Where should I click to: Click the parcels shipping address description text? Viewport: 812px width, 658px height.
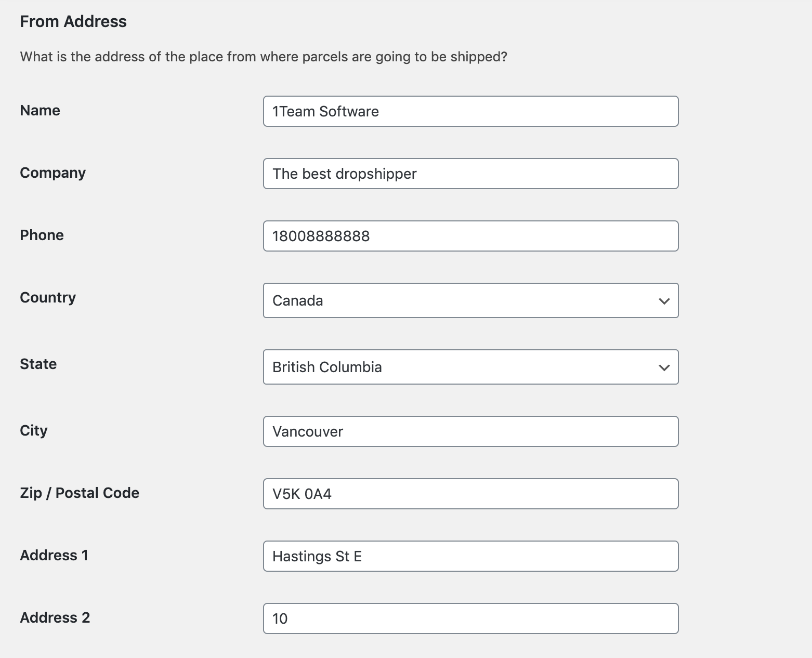264,57
